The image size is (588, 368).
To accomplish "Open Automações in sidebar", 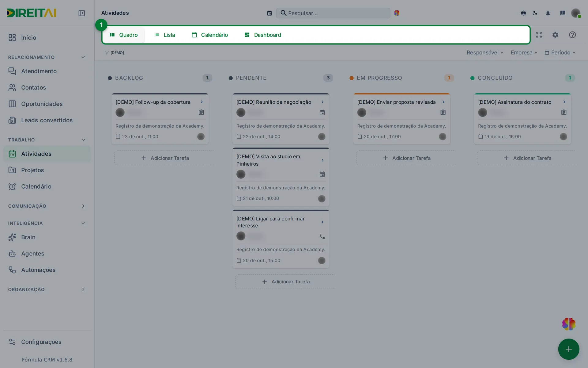I will [x=47, y=270].
